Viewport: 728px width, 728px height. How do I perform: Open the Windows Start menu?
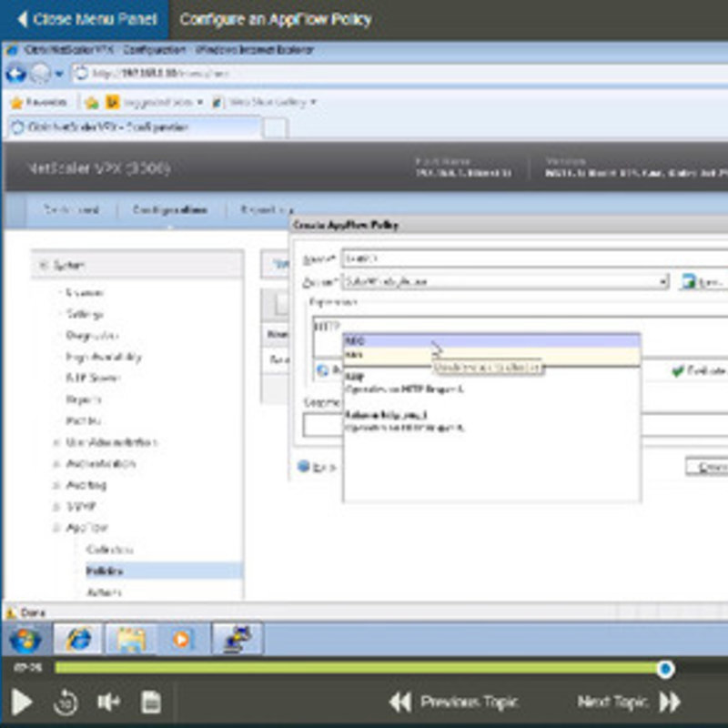pyautogui.click(x=25, y=640)
